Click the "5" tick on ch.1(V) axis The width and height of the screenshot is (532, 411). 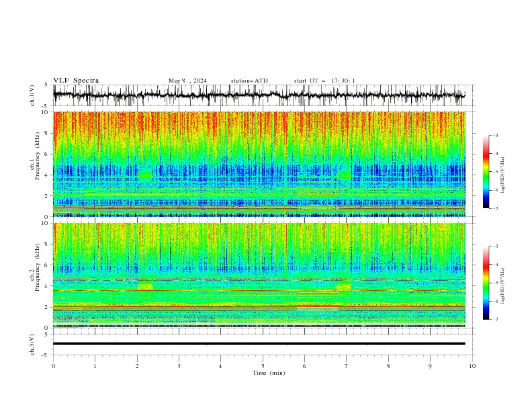[46, 85]
